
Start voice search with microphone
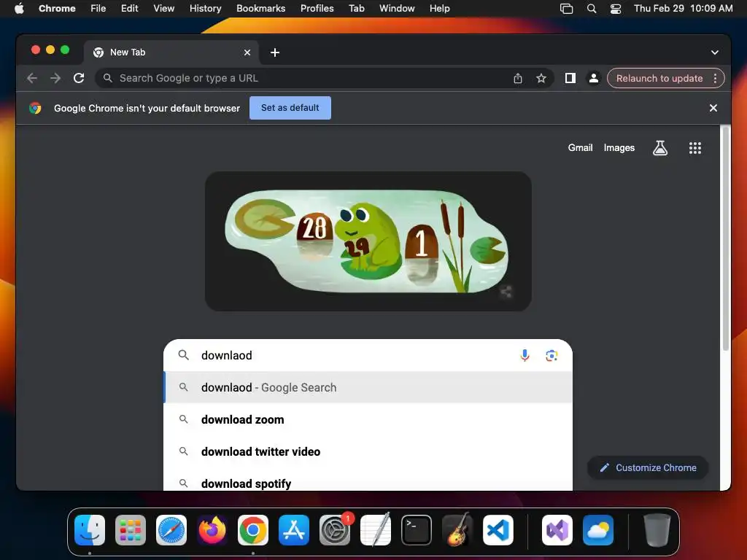point(525,355)
